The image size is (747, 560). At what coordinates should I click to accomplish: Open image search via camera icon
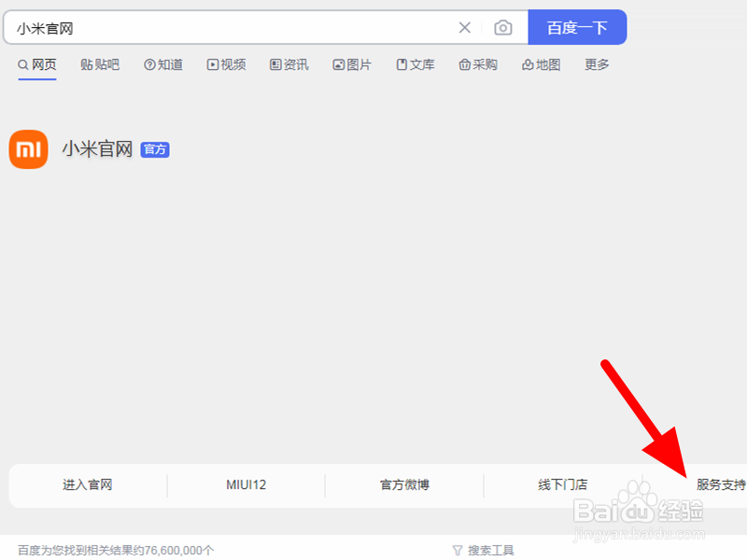click(x=502, y=28)
